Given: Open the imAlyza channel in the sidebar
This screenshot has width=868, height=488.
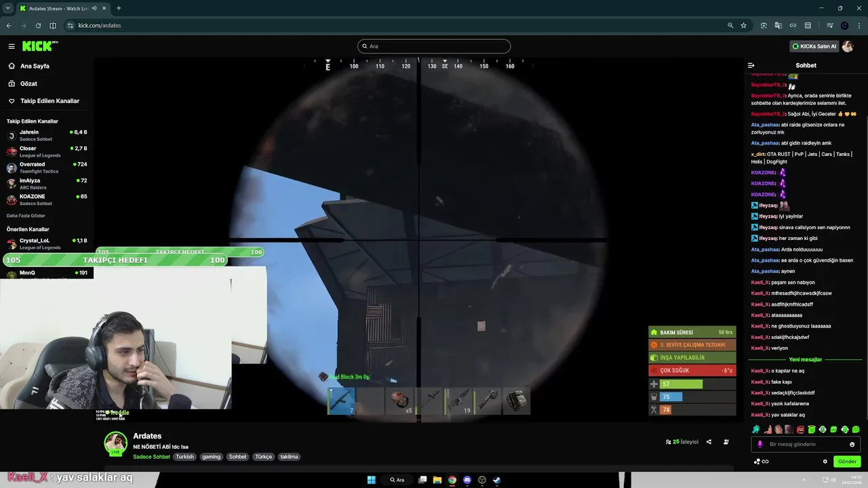Looking at the screenshot, I should [x=47, y=184].
